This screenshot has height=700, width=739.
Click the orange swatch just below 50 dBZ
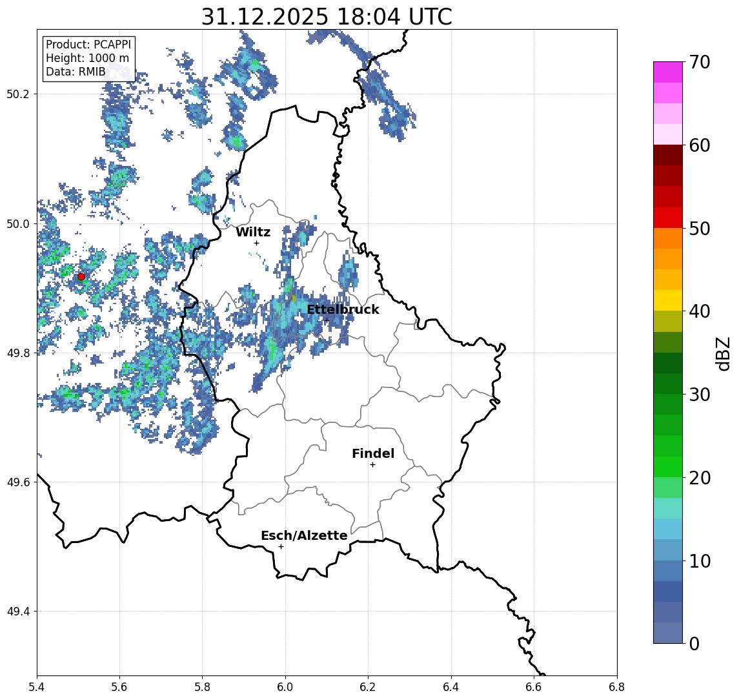coord(668,238)
